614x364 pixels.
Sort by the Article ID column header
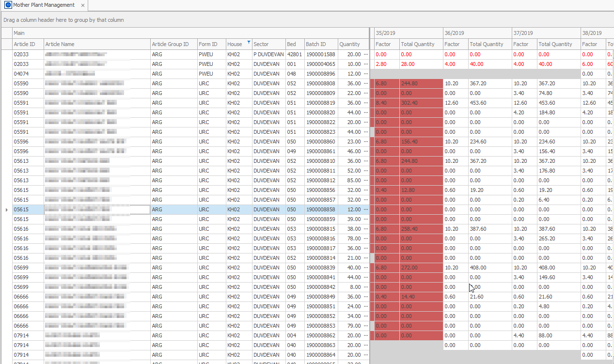(x=28, y=44)
